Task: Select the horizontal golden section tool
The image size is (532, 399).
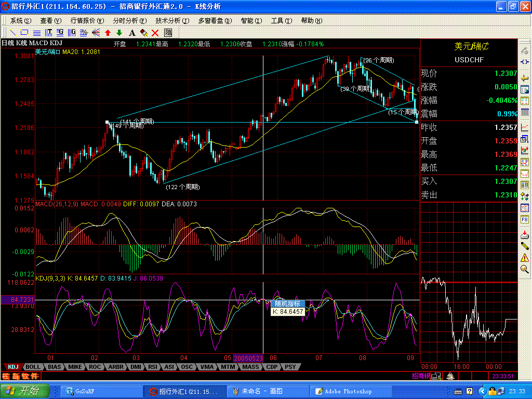Action: tap(60, 33)
